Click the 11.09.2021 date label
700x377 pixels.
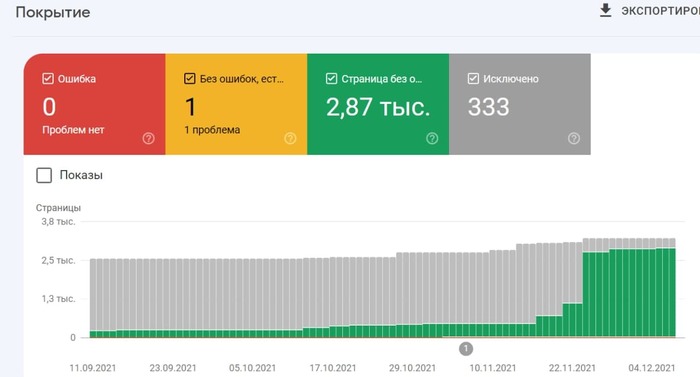pyautogui.click(x=93, y=368)
